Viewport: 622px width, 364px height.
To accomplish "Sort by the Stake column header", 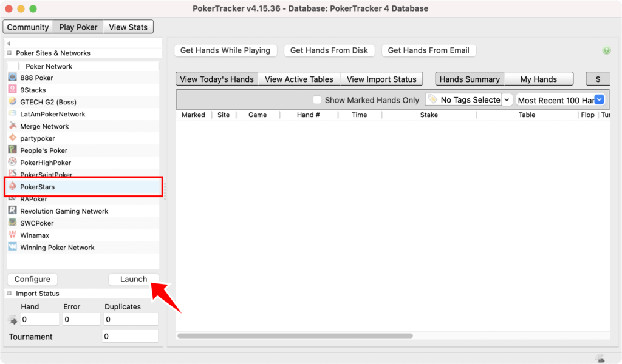I will coord(429,115).
